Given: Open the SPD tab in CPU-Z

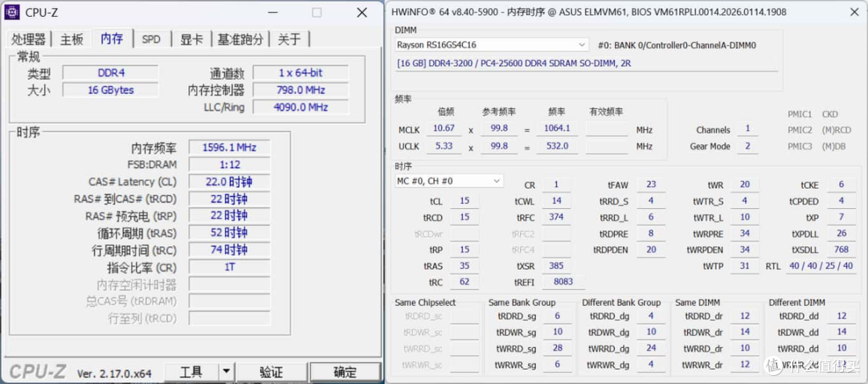Looking at the screenshot, I should 151,39.
